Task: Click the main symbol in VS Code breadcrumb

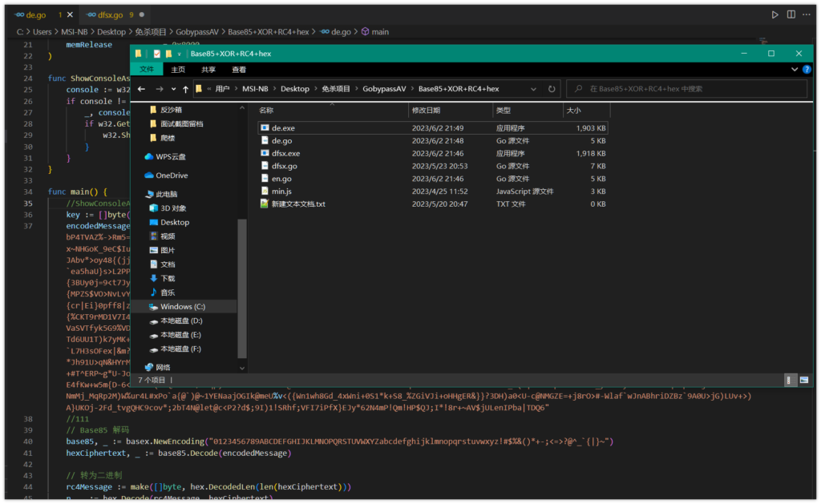Action: (375, 32)
